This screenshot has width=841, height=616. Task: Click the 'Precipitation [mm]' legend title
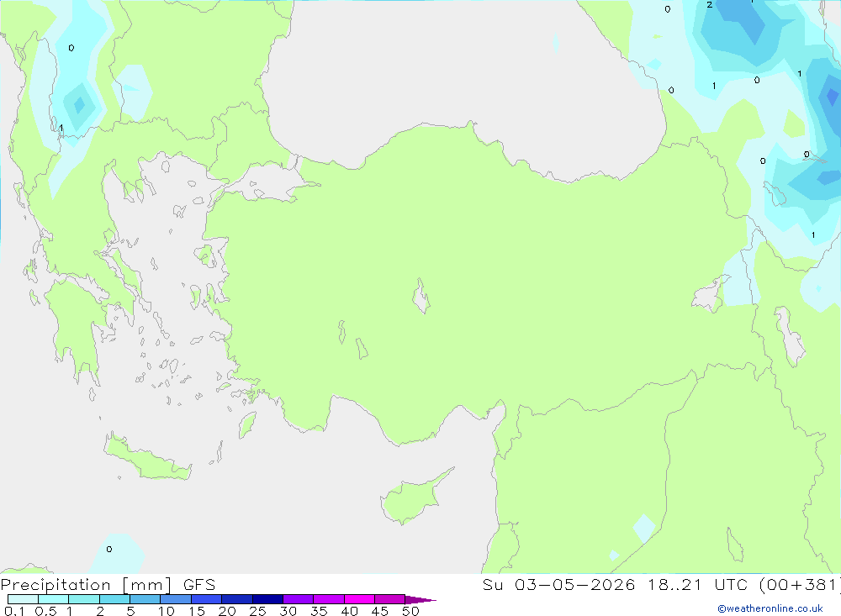[x=86, y=584]
